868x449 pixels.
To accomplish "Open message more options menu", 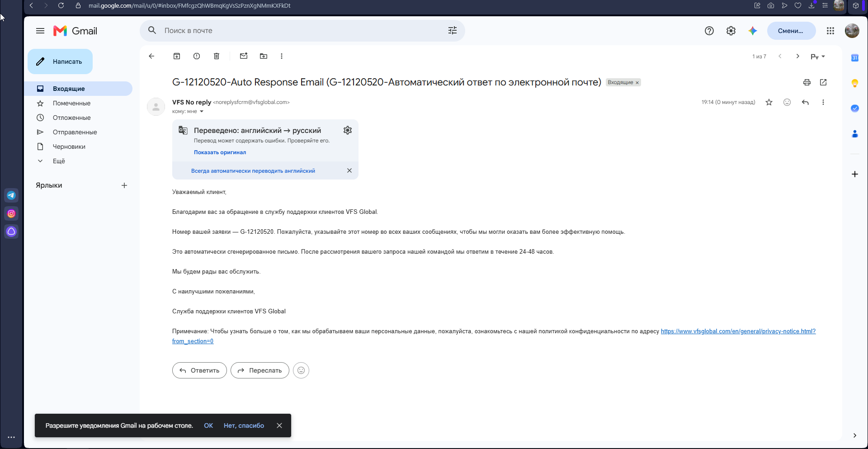I will coord(823,102).
